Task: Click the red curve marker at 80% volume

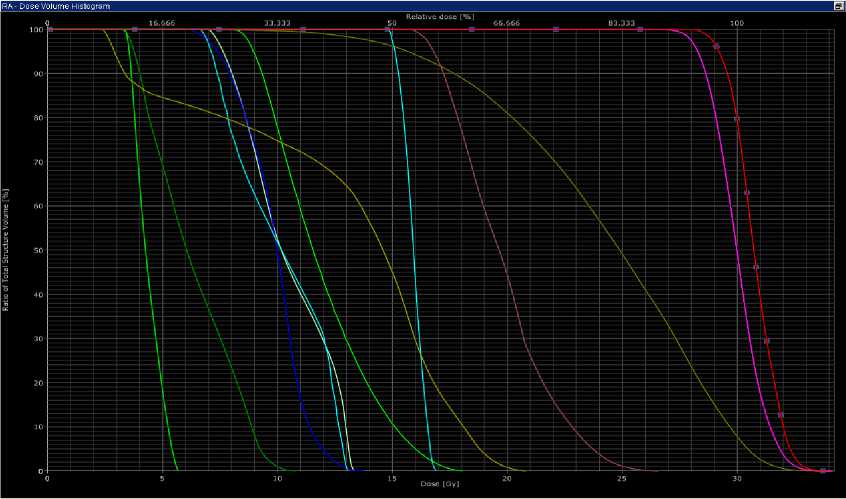Action: [737, 119]
